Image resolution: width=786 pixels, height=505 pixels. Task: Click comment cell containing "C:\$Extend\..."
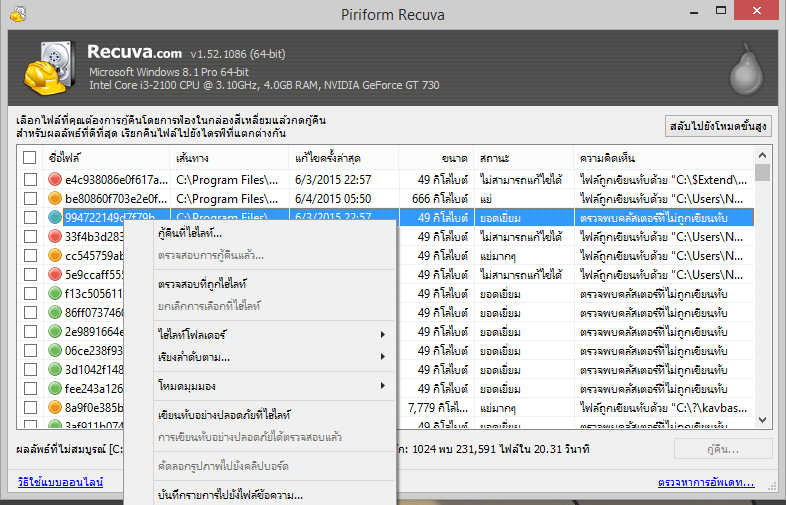point(663,180)
